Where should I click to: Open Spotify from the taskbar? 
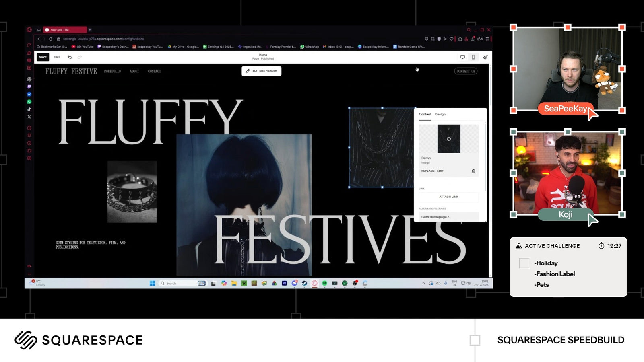324,283
